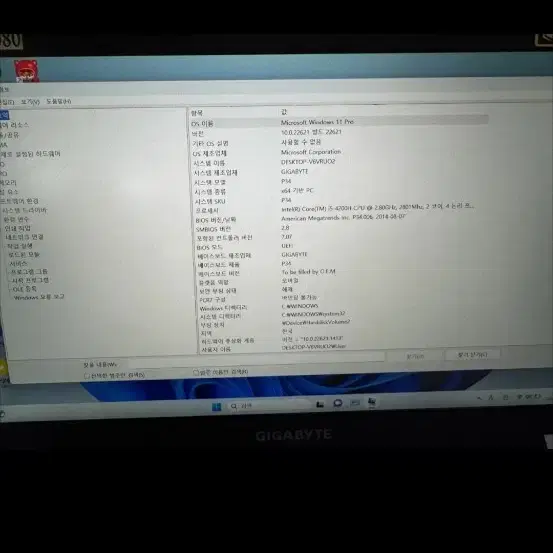This screenshot has width=553, height=553.
Task: Click the Windows Start button on taskbar
Action: click(x=216, y=407)
